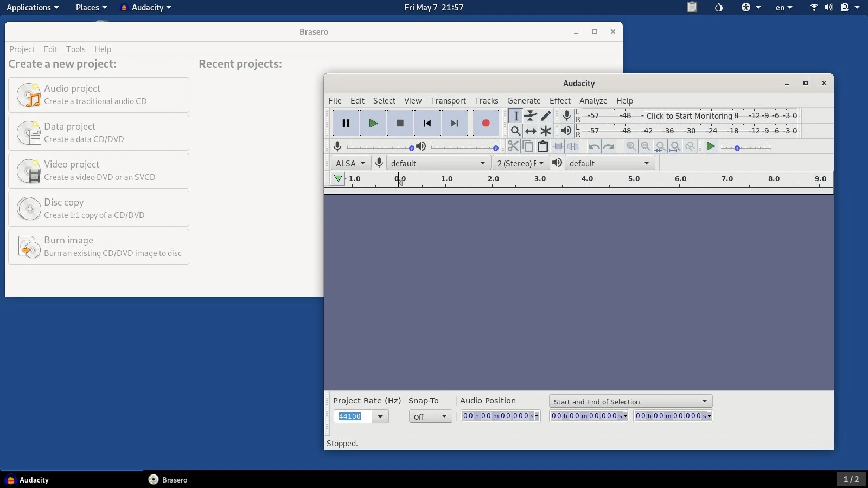Viewport: 868px width, 488px height.
Task: Open the Generate menu
Action: click(x=524, y=101)
